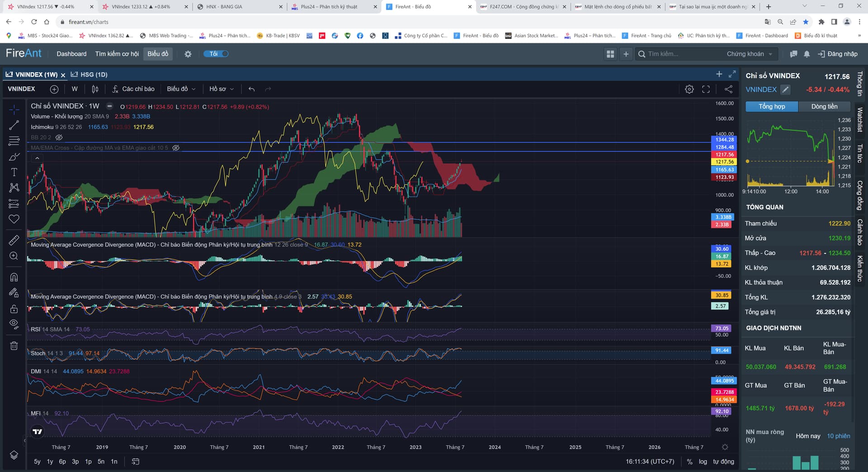Screen dimensions: 868x472
Task: Open the chat messages icon
Action: pos(793,54)
